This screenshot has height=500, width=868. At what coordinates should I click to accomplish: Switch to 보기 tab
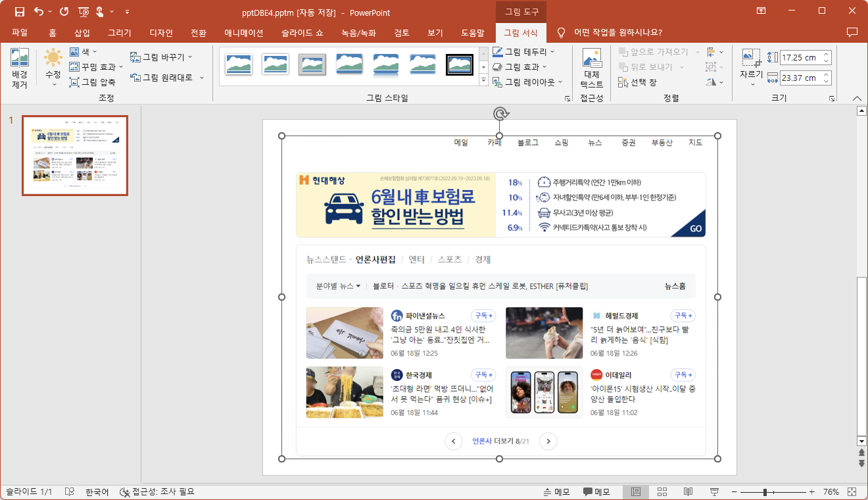435,33
